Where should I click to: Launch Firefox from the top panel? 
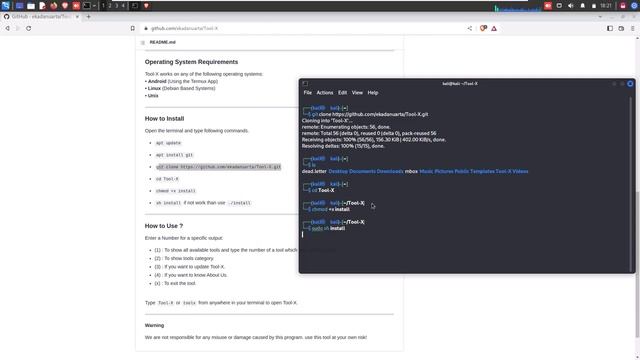click(53, 6)
